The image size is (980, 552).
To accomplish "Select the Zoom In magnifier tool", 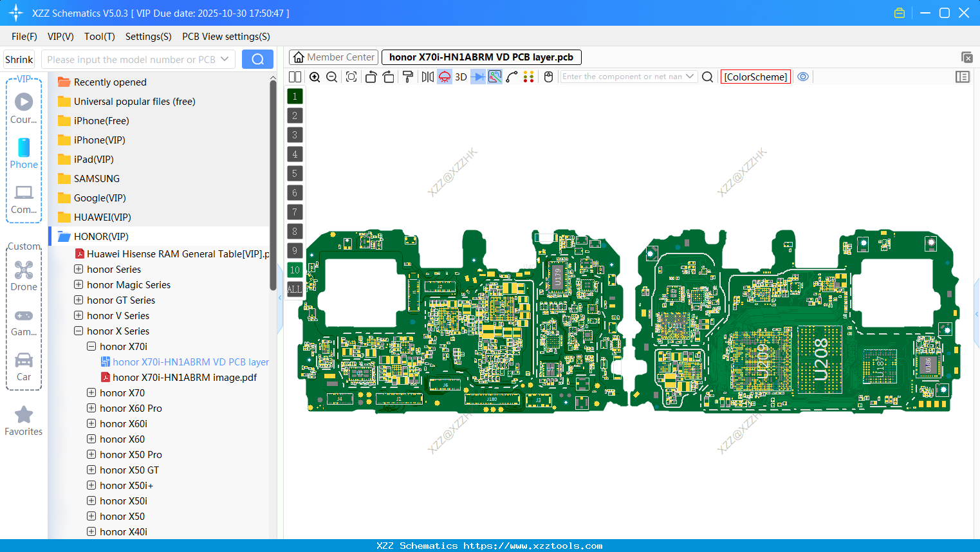I will 315,77.
